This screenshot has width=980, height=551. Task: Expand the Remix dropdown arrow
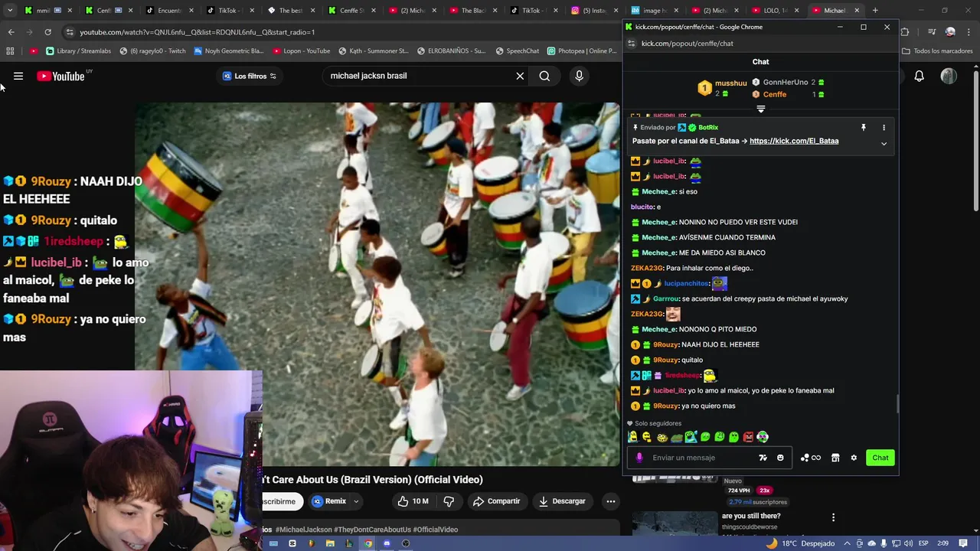click(x=356, y=501)
